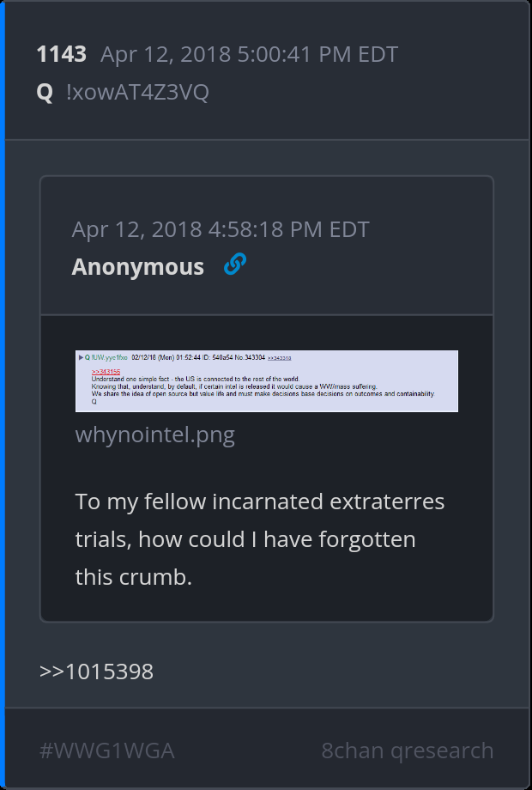Click the red >>343156 reply link in image
This screenshot has width=532, height=790.
coord(106,372)
